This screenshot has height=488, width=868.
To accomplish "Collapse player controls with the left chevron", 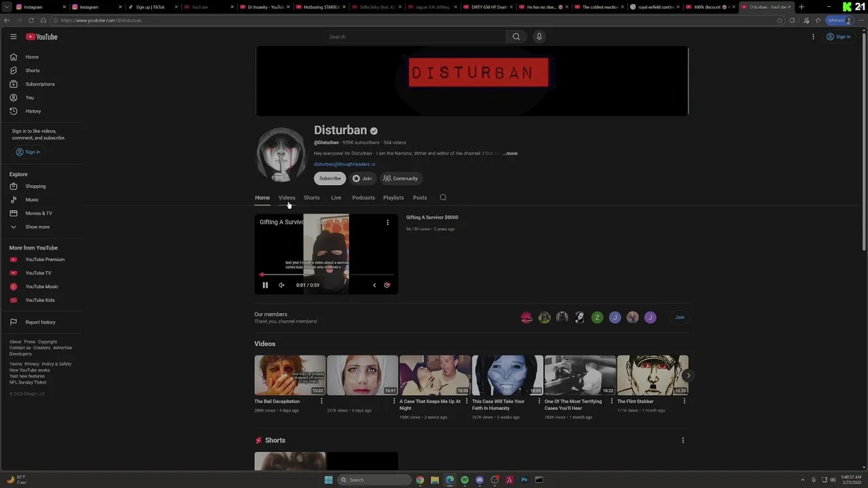I will (374, 285).
